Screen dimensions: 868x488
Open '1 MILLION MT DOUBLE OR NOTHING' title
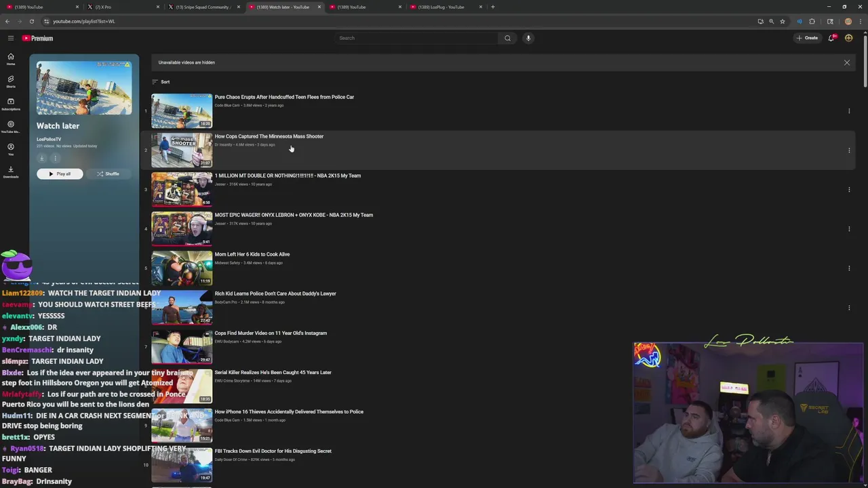[288, 176]
